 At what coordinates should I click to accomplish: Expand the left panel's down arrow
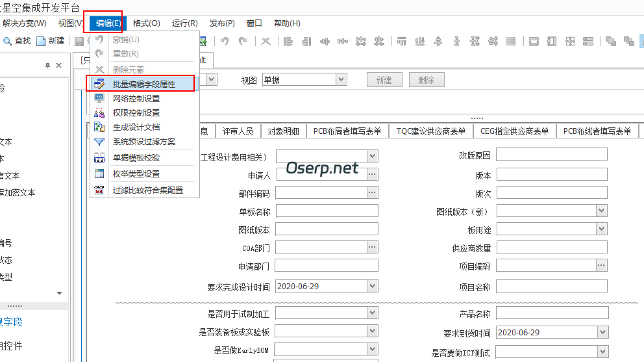[59, 293]
